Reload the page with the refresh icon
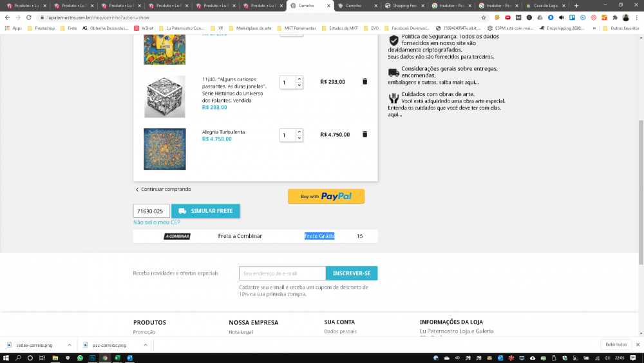 click(29, 17)
